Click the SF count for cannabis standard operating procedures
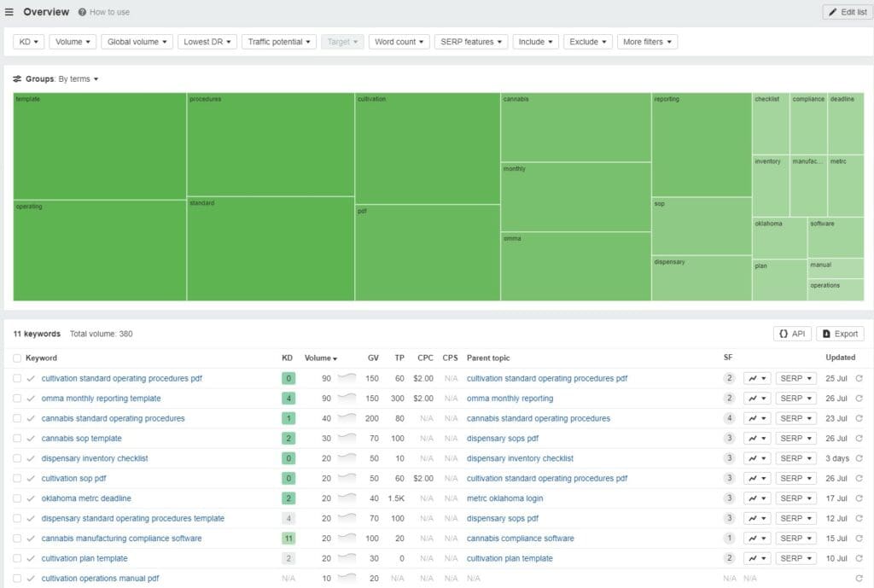Image resolution: width=874 pixels, height=588 pixels. [729, 418]
